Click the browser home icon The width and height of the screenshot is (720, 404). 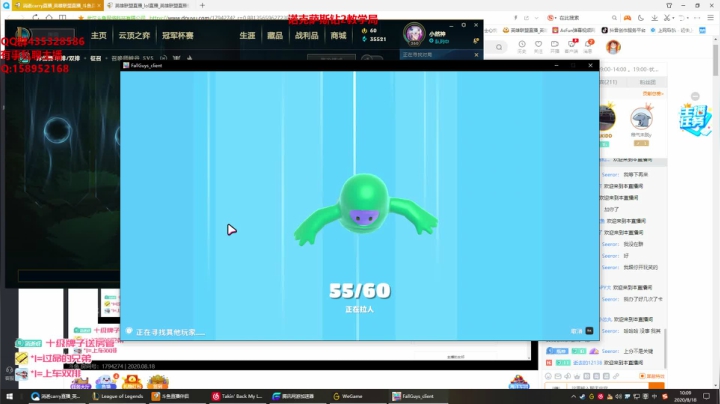49,17
